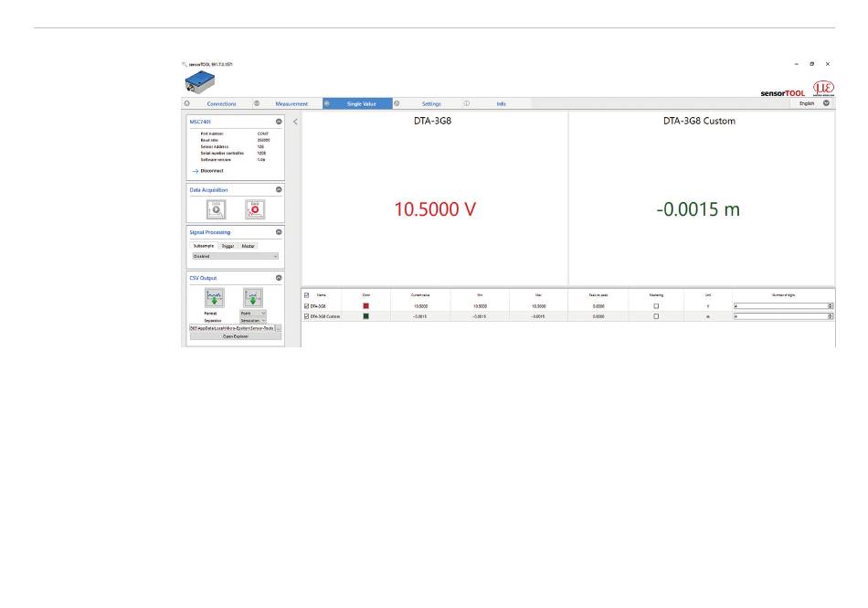The width and height of the screenshot is (868, 608).
Task: Collapse the CSV Output panel
Action: coord(279,278)
